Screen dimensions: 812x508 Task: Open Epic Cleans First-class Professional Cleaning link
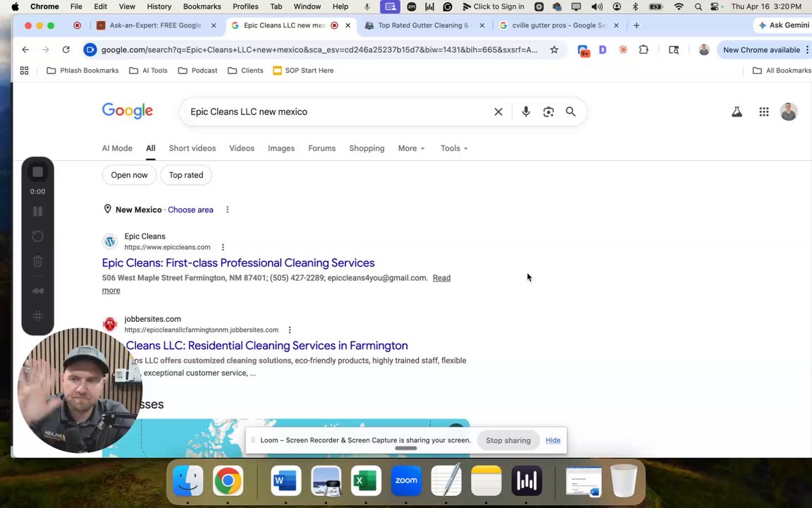tap(238, 262)
